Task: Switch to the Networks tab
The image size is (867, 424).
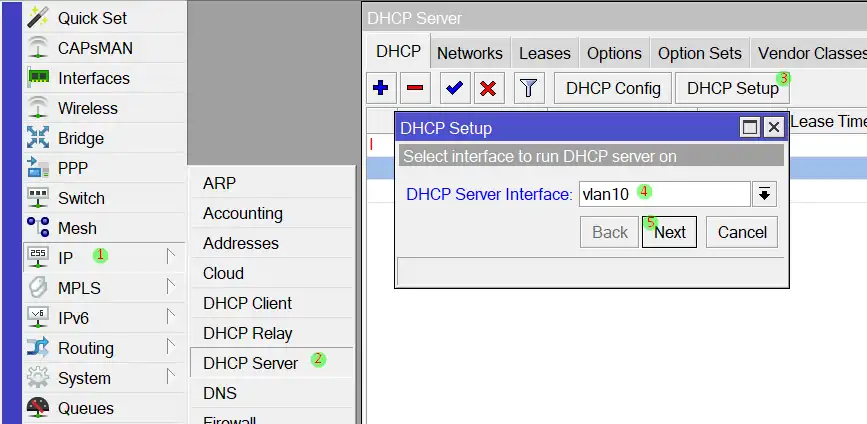Action: tap(470, 53)
